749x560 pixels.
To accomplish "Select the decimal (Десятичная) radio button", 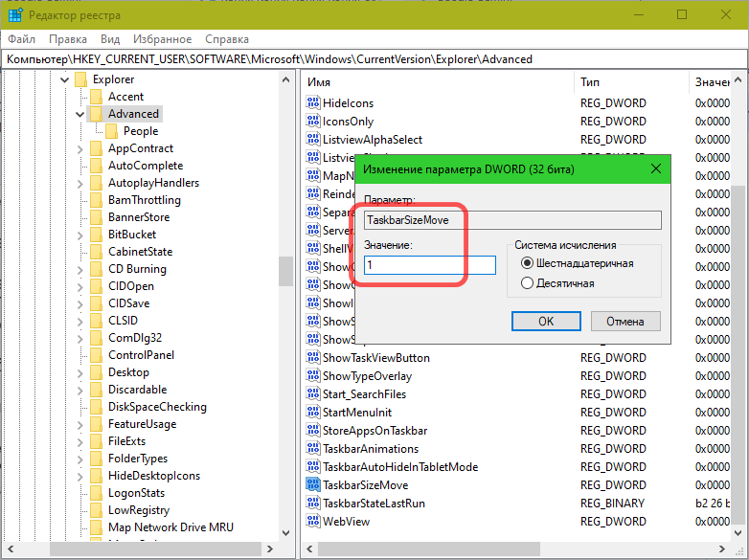I will click(x=526, y=283).
